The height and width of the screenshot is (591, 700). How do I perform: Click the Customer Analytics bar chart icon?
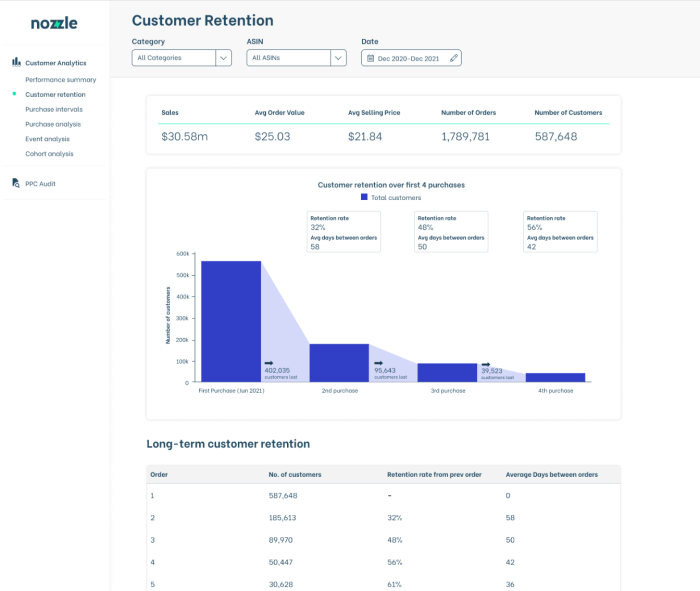[x=16, y=62]
